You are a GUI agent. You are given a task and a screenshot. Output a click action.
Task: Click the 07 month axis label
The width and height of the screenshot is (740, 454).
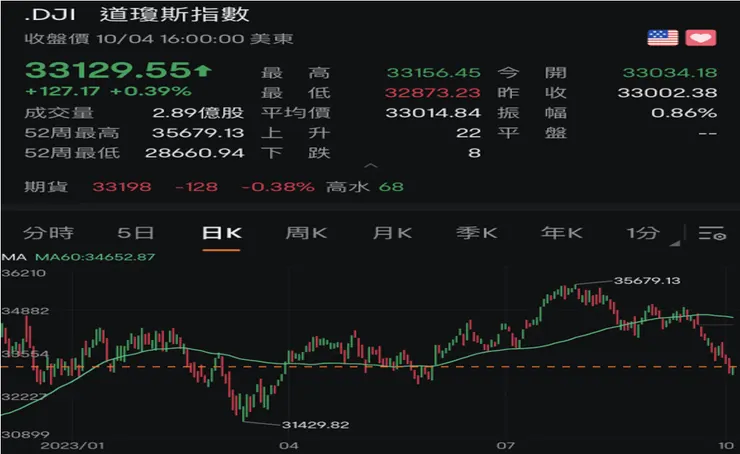point(505,446)
